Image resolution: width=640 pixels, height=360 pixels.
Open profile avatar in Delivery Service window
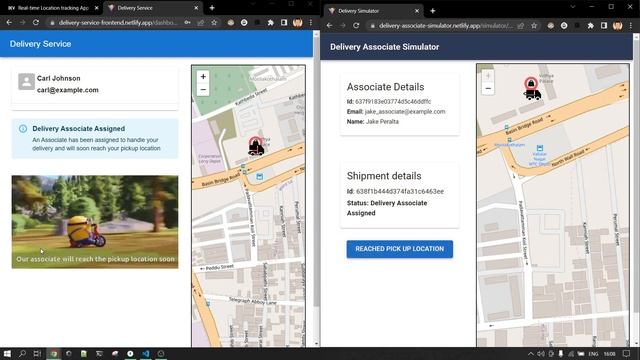[x=298, y=23]
